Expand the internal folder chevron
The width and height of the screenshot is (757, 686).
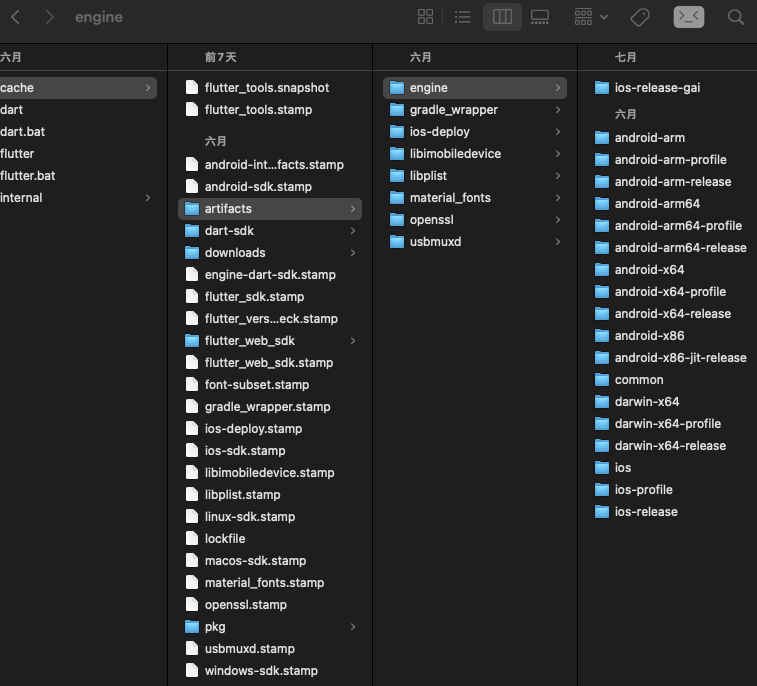coord(148,197)
